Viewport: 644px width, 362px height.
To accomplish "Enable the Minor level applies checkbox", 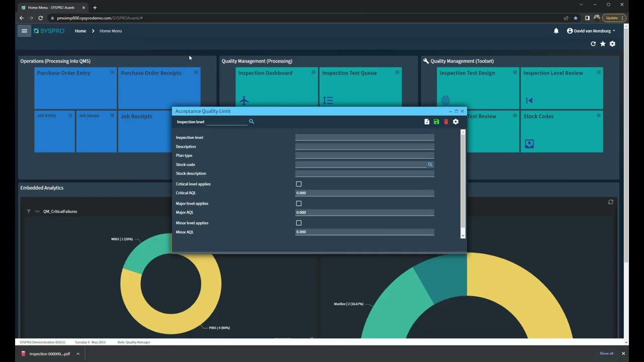I will tap(299, 223).
